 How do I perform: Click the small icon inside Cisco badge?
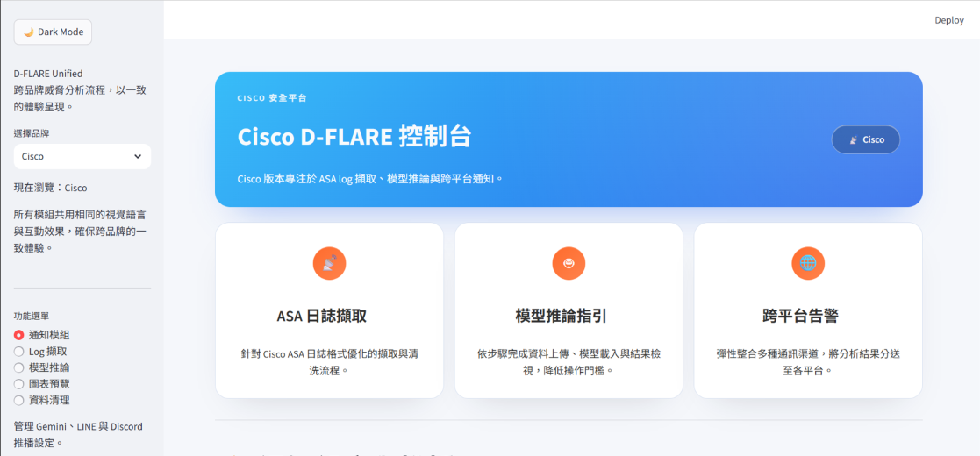(853, 139)
